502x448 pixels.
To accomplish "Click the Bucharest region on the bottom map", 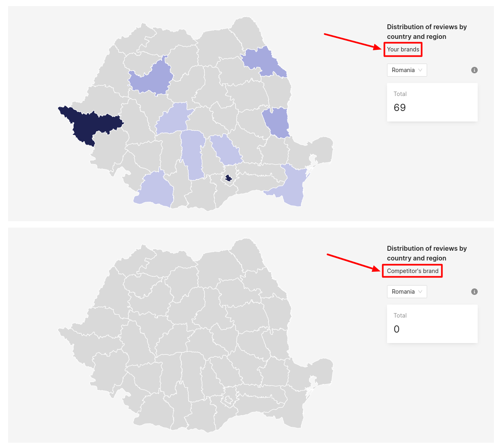I will tap(229, 400).
